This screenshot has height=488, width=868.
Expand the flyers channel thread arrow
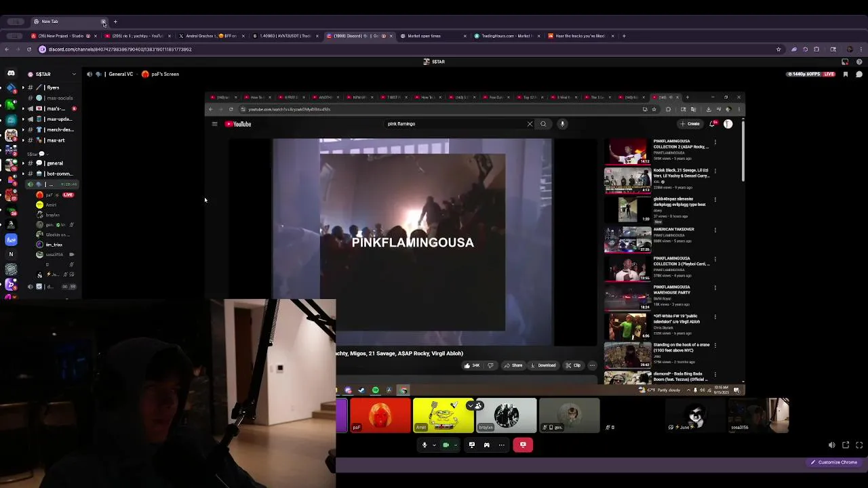23,87
